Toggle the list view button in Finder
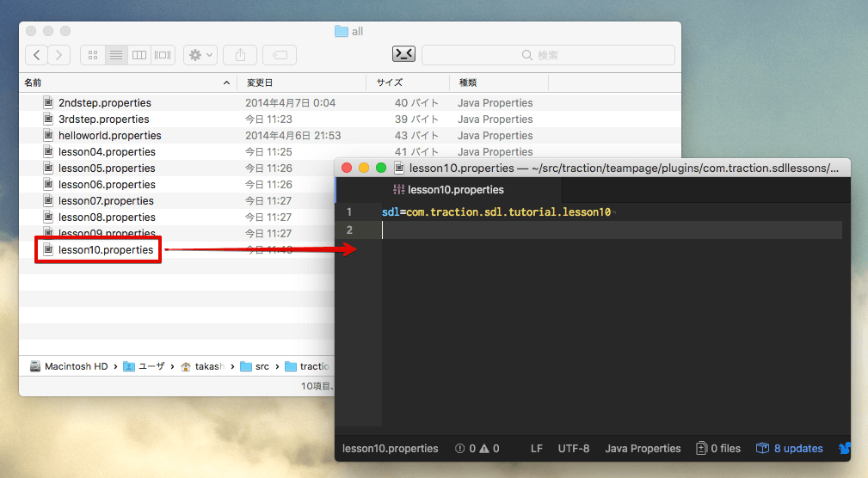 point(115,55)
